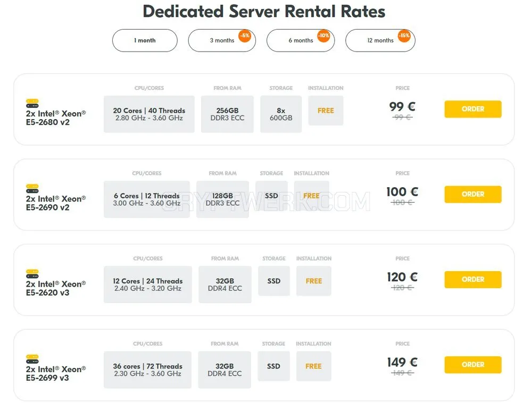Click the E5-2699 v3 server name
Viewport: 532px width, 403px height.
click(56, 374)
